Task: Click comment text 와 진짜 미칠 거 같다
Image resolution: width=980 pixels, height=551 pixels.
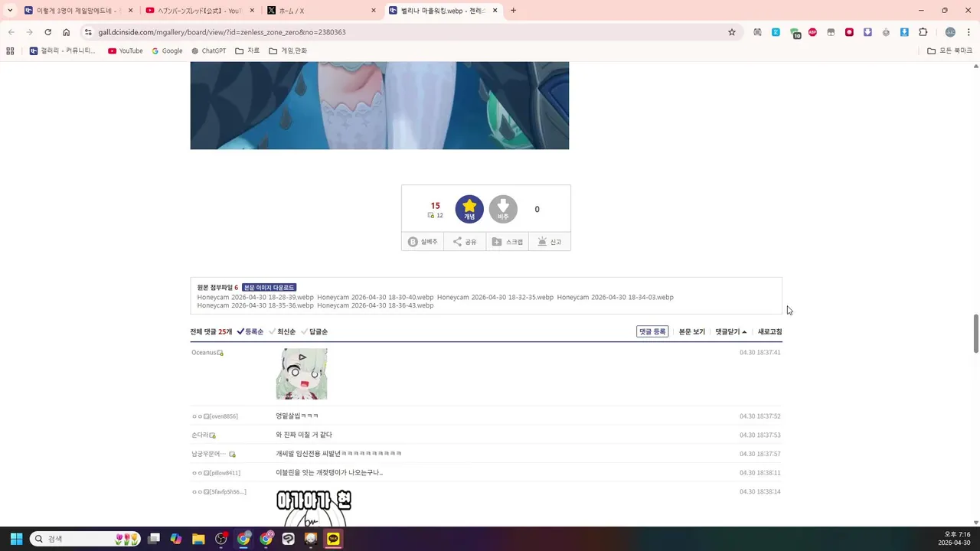Action: pos(304,435)
